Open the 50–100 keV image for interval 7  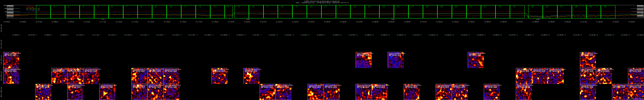click(x=107, y=92)
